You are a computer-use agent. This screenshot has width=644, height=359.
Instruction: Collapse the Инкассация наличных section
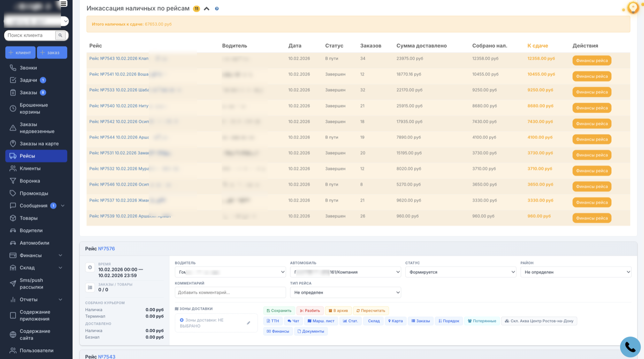click(207, 9)
